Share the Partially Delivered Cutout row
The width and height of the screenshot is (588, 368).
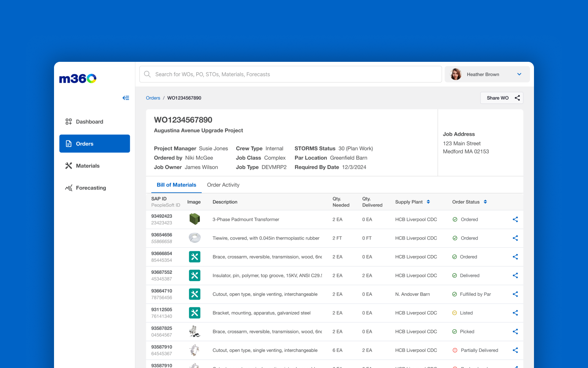pyautogui.click(x=515, y=350)
